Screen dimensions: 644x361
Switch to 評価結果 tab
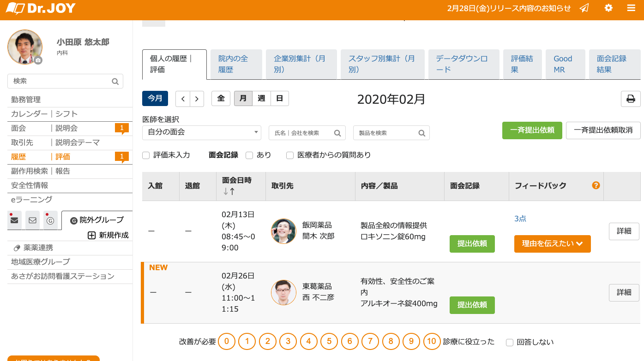[523, 64]
